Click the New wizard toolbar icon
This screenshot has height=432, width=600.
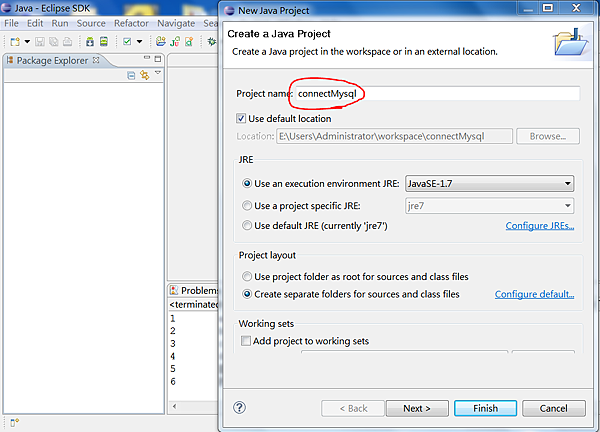[15, 42]
